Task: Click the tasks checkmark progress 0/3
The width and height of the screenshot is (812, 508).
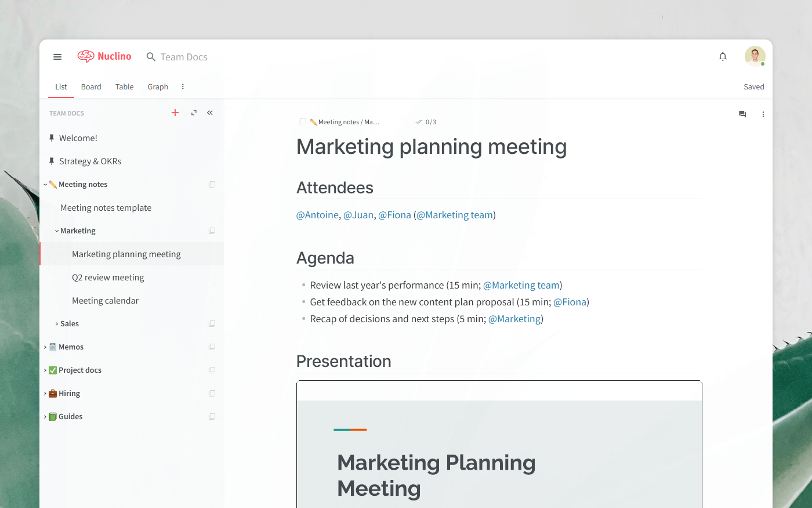Action: point(426,122)
